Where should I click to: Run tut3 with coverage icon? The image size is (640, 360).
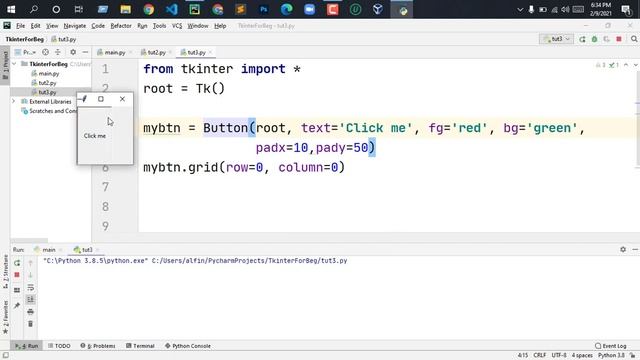pyautogui.click(x=607, y=39)
